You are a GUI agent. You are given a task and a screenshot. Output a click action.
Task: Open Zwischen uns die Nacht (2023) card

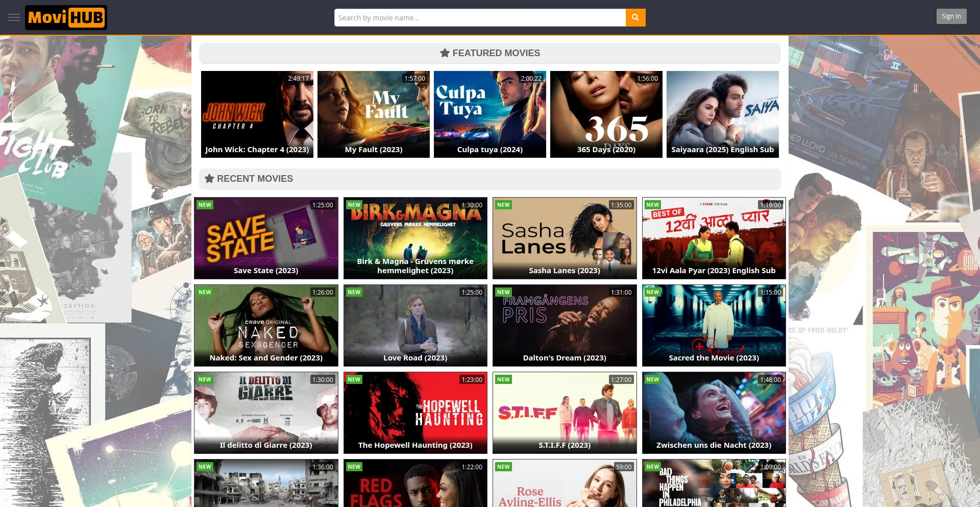pos(714,413)
